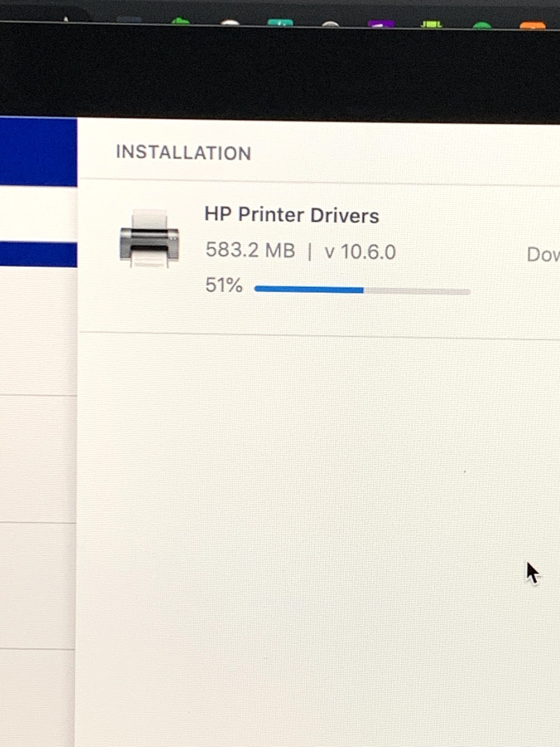This screenshot has height=747, width=560.
Task: Open the sidebar row just below the highlighted one
Action: (38, 331)
